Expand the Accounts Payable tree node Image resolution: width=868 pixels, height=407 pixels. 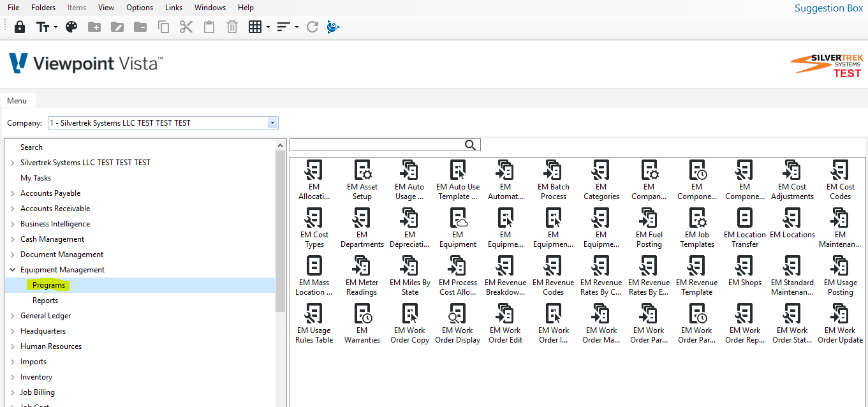pyautogui.click(x=13, y=193)
